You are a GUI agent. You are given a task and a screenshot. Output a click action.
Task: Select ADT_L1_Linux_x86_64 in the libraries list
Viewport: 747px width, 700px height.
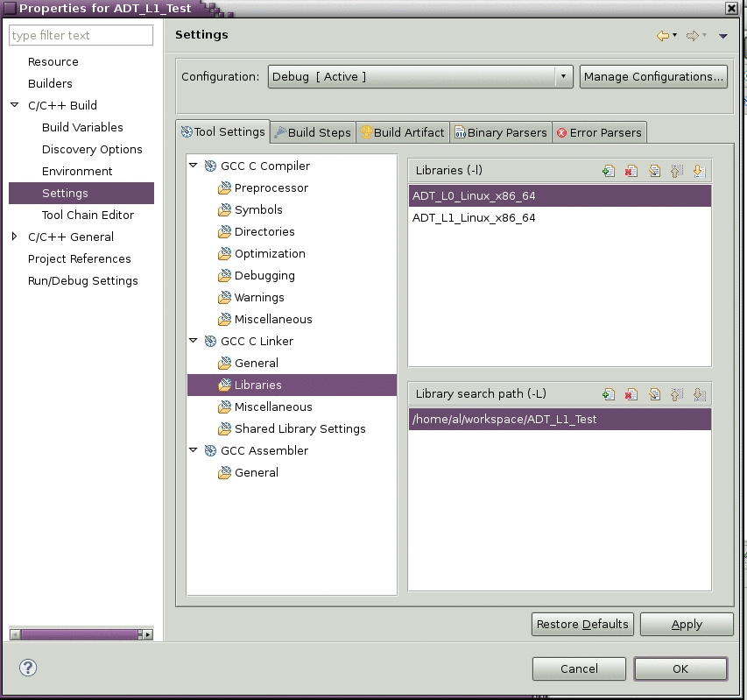[474, 217]
